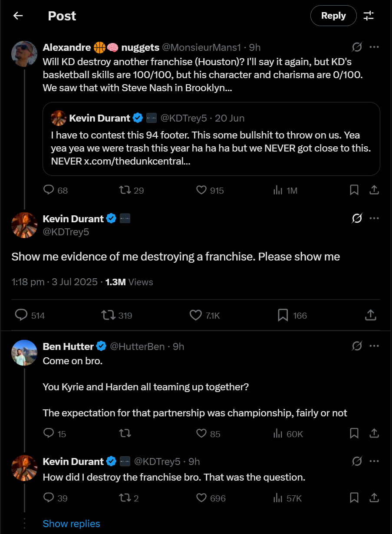Click the Grok icon on Alexandre's post
Screen dimensions: 392x534
click(x=357, y=47)
